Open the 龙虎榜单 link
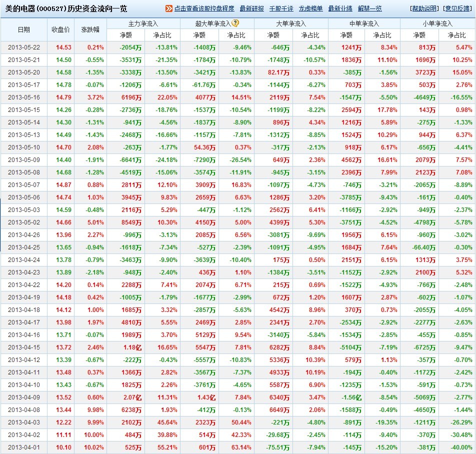Image resolution: width=476 pixels, height=454 pixels. point(310,8)
